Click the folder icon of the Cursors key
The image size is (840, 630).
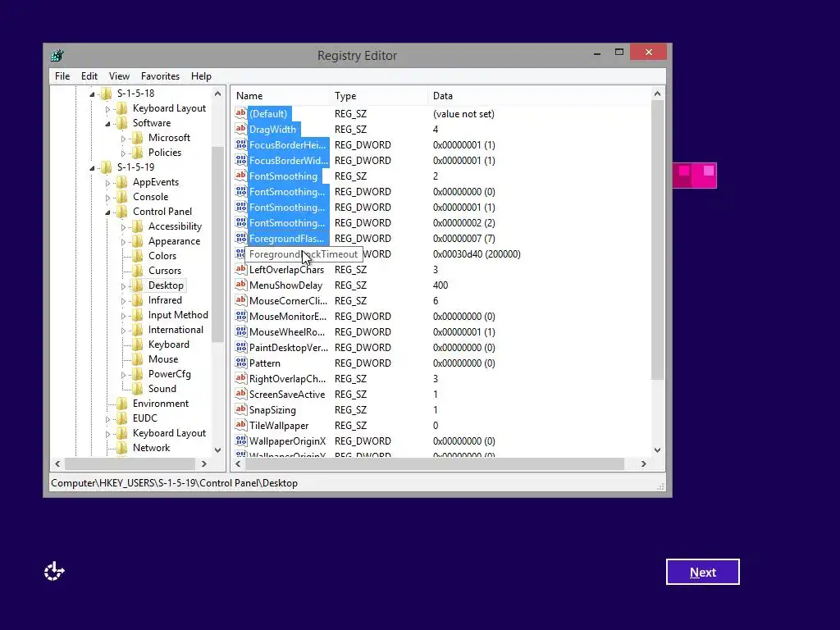pyautogui.click(x=138, y=270)
